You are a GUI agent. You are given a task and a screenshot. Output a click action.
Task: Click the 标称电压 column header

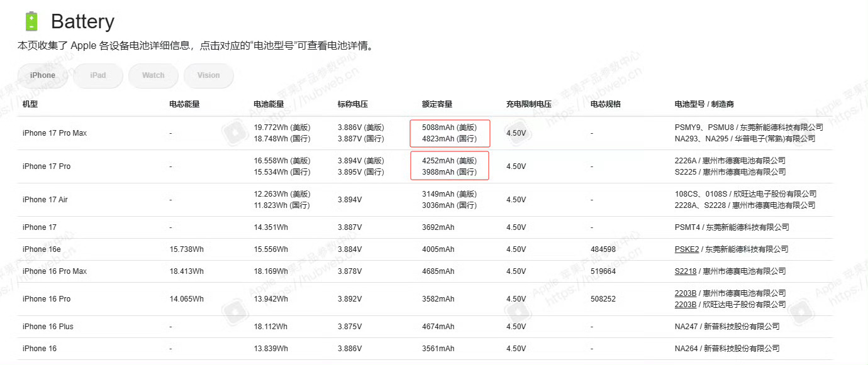(x=353, y=104)
